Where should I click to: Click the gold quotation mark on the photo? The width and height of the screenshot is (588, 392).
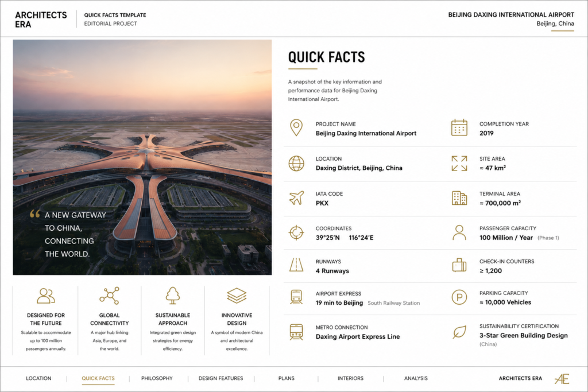click(35, 214)
